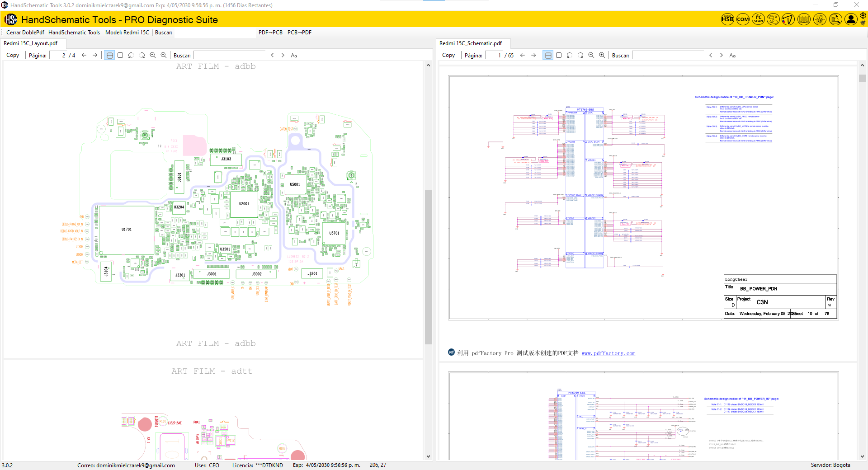Find previous match in Layout PDF search
Screen dimensions: 868x470
(x=272, y=55)
